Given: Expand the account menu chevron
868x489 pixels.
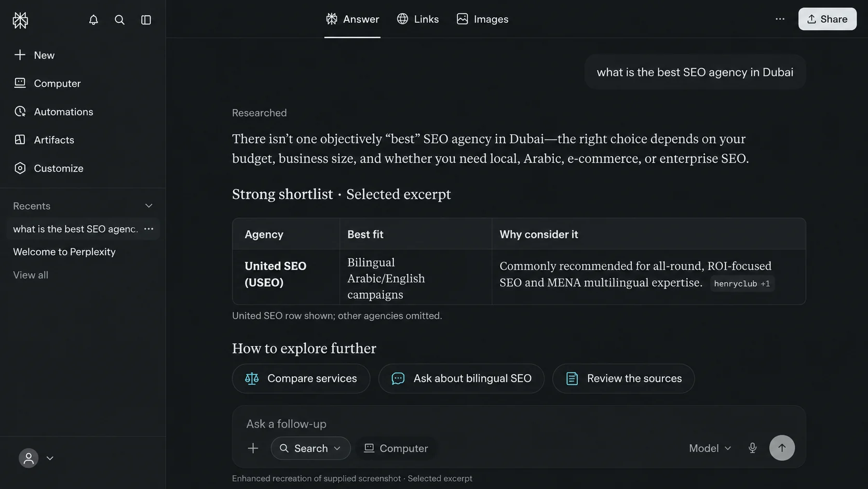Looking at the screenshot, I should [x=50, y=458].
